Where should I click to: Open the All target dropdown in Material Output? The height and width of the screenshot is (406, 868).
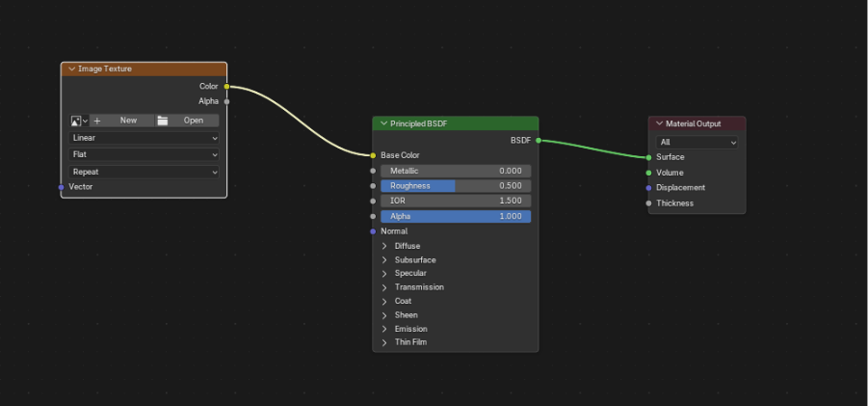click(x=697, y=143)
